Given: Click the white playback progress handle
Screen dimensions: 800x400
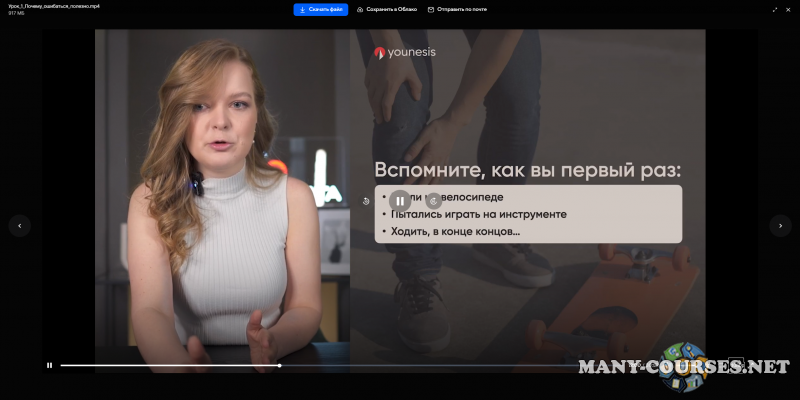Looking at the screenshot, I should [x=279, y=365].
